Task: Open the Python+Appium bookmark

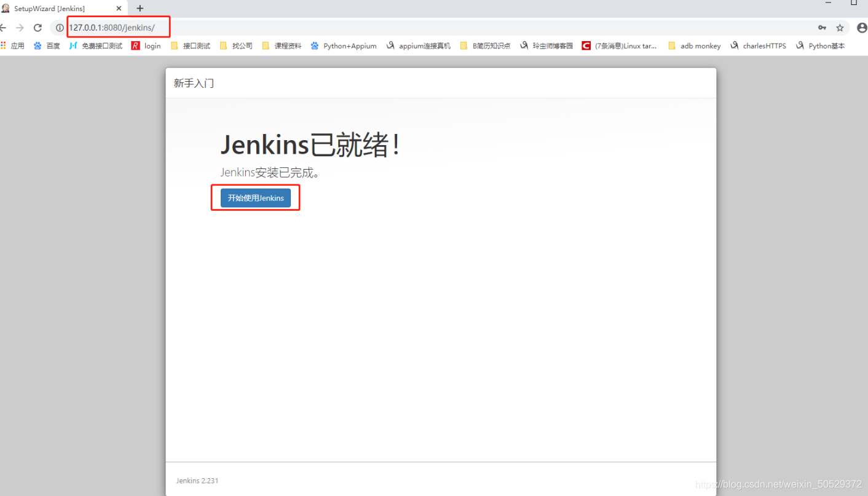Action: click(344, 45)
